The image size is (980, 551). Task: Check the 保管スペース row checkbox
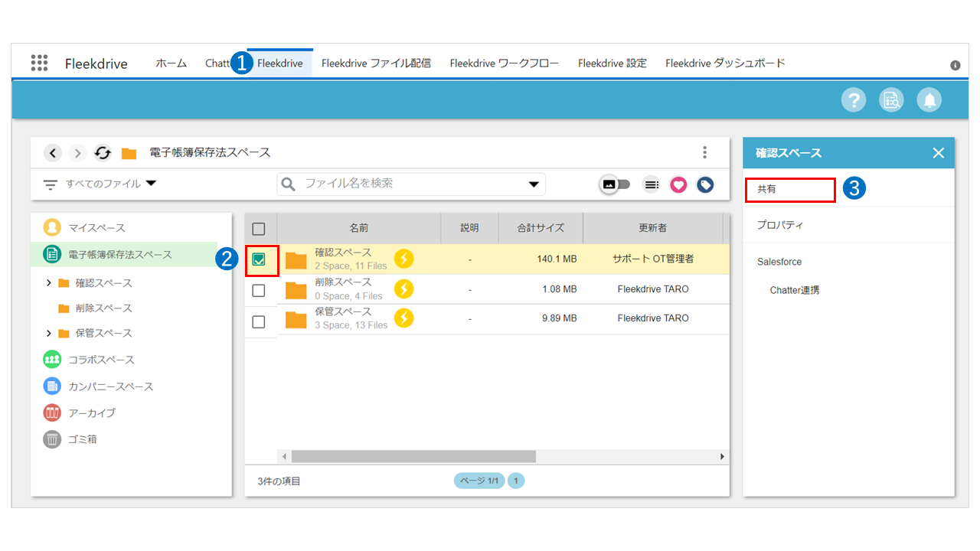(x=259, y=321)
